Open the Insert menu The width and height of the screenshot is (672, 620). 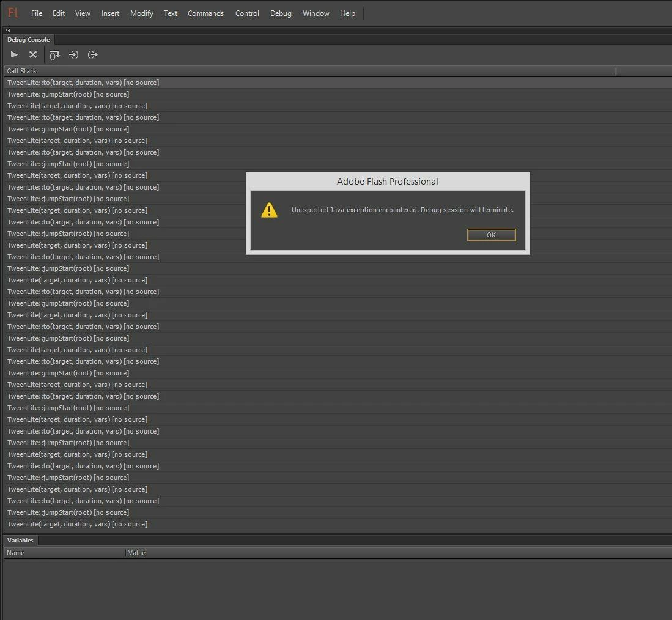(110, 13)
